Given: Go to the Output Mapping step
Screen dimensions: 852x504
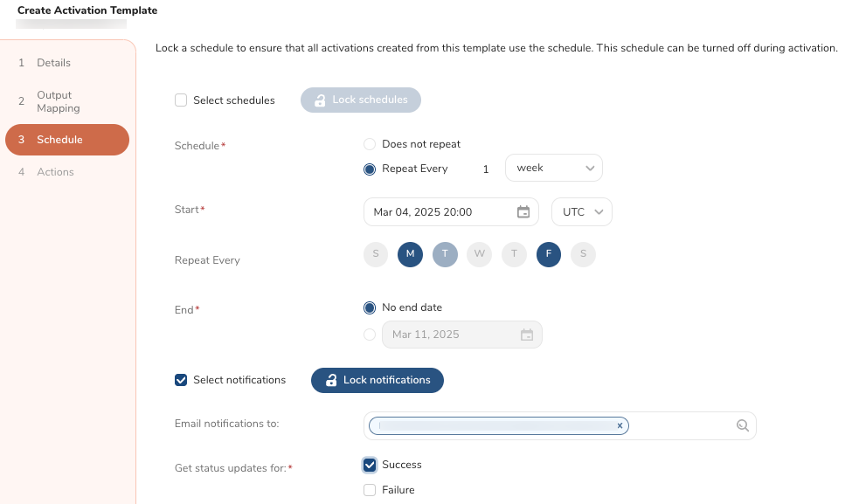Looking at the screenshot, I should point(58,101).
